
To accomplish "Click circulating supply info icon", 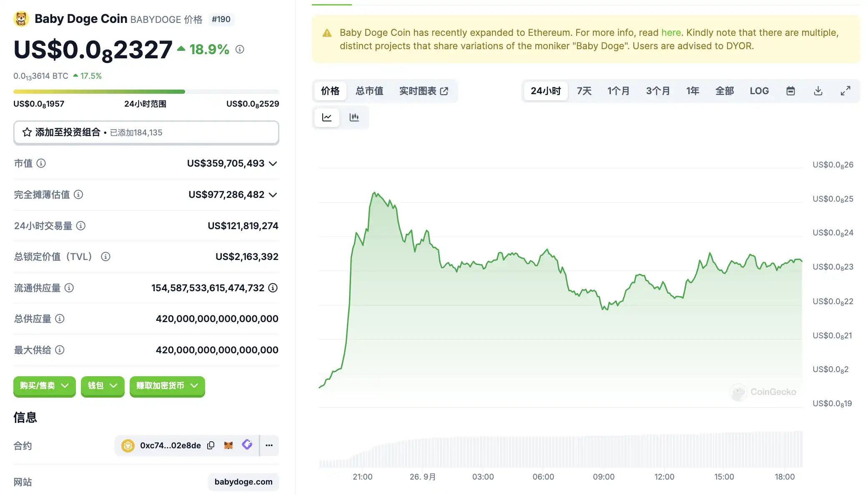I will 69,288.
